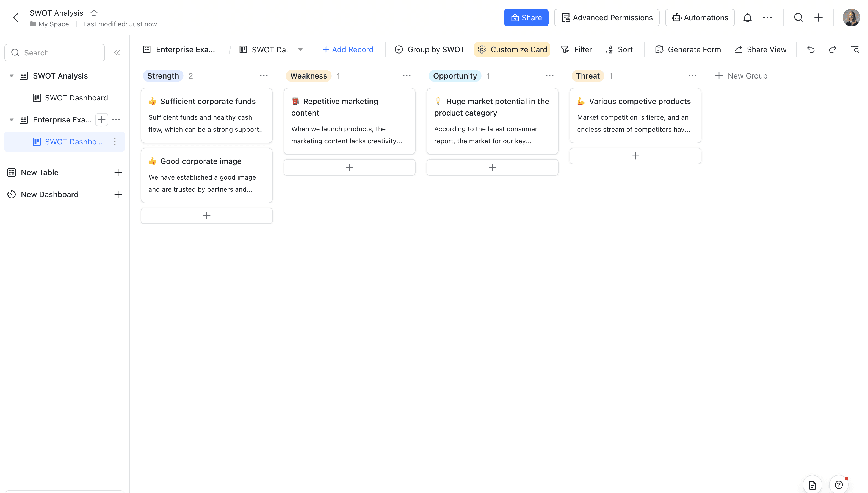Click the redo arrow icon
868x493 pixels.
(x=833, y=49)
